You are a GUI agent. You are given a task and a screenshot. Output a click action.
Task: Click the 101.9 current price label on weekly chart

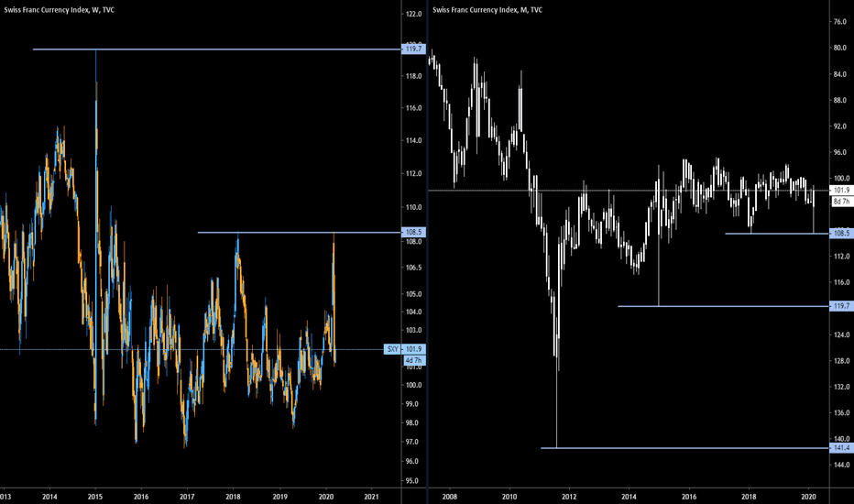tap(413, 349)
